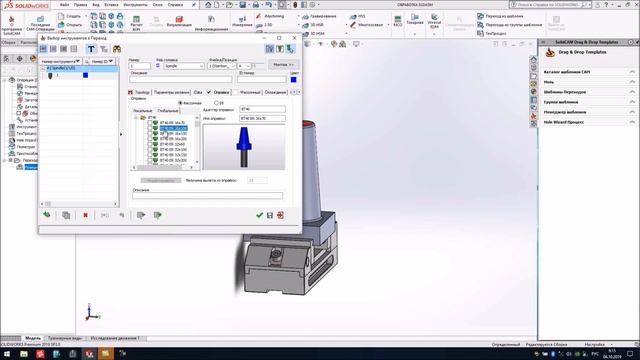Check the highlighted BT40 ER 16x100 checkbox

click(x=150, y=128)
